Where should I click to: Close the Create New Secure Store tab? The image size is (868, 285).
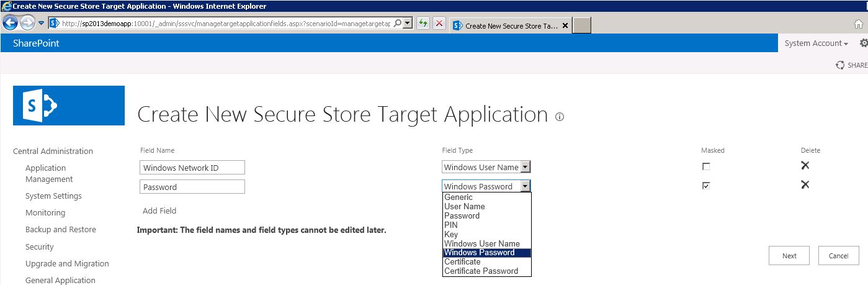(565, 25)
